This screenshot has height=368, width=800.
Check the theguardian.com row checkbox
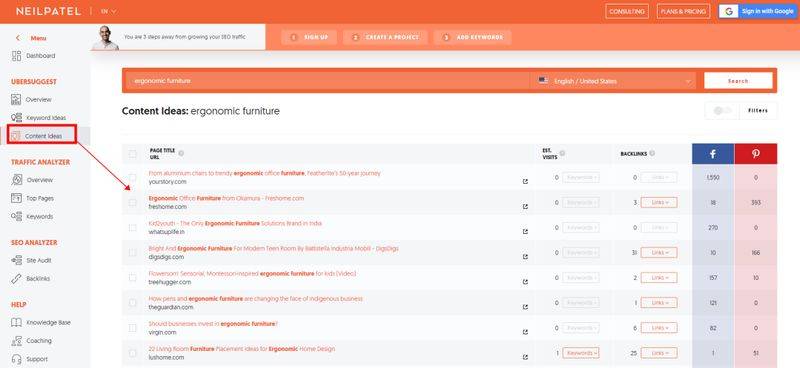coord(133,303)
